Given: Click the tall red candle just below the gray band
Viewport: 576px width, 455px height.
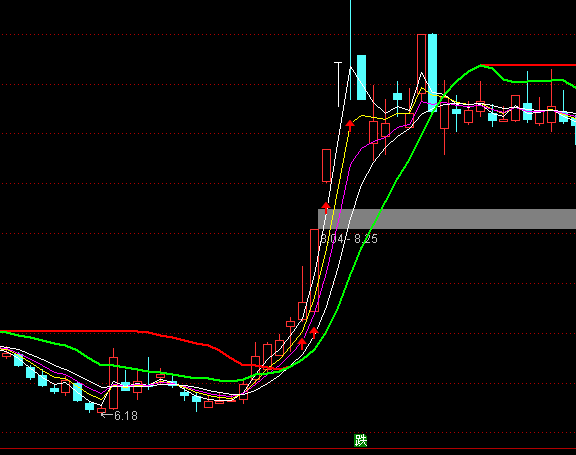Looking at the screenshot, I should 314,270.
